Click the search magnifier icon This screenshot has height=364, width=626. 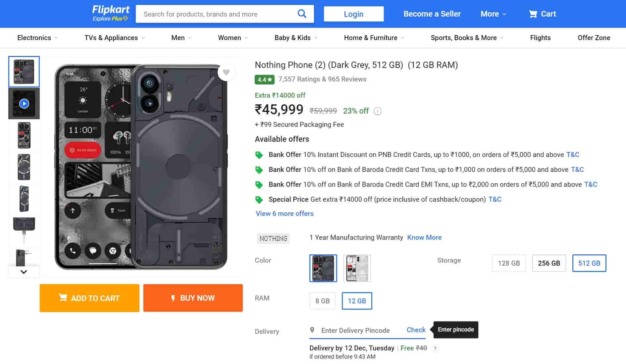click(x=302, y=14)
